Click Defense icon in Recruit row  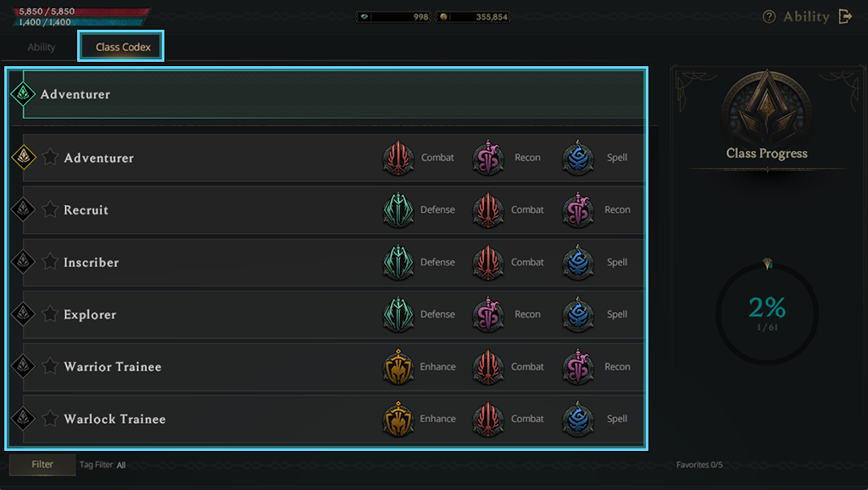coord(398,210)
